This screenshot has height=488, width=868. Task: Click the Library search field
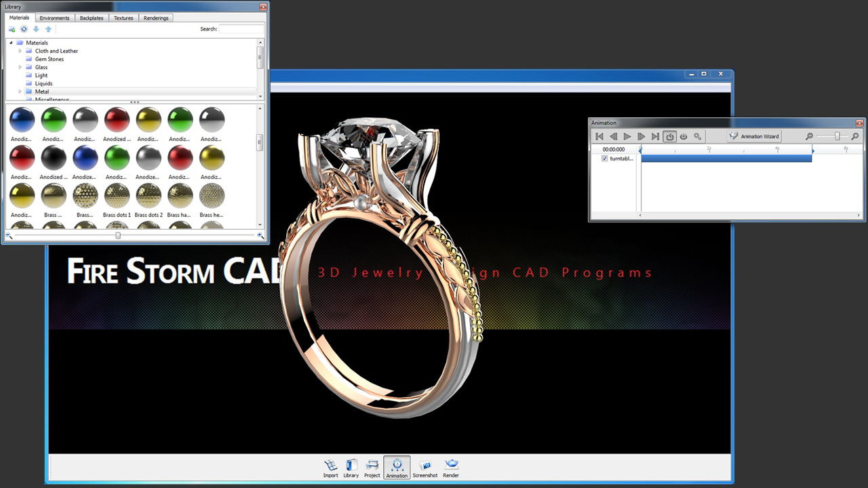pos(241,29)
